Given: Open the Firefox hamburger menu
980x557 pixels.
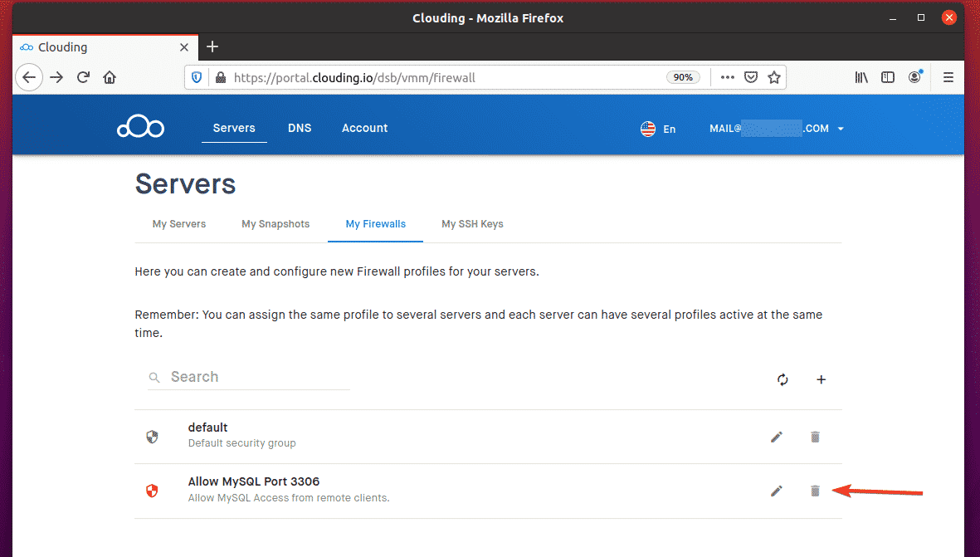Looking at the screenshot, I should [x=948, y=77].
